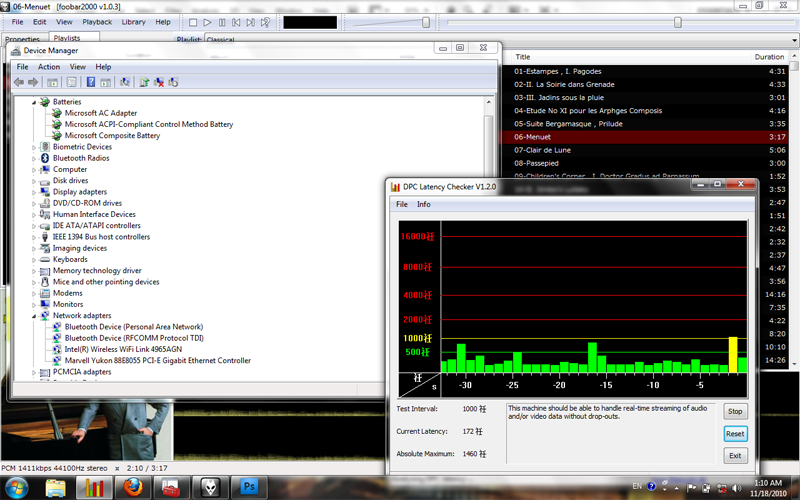This screenshot has width=800, height=500.
Task: Click the Stop playback icon in foobar2000
Action: 193,22
